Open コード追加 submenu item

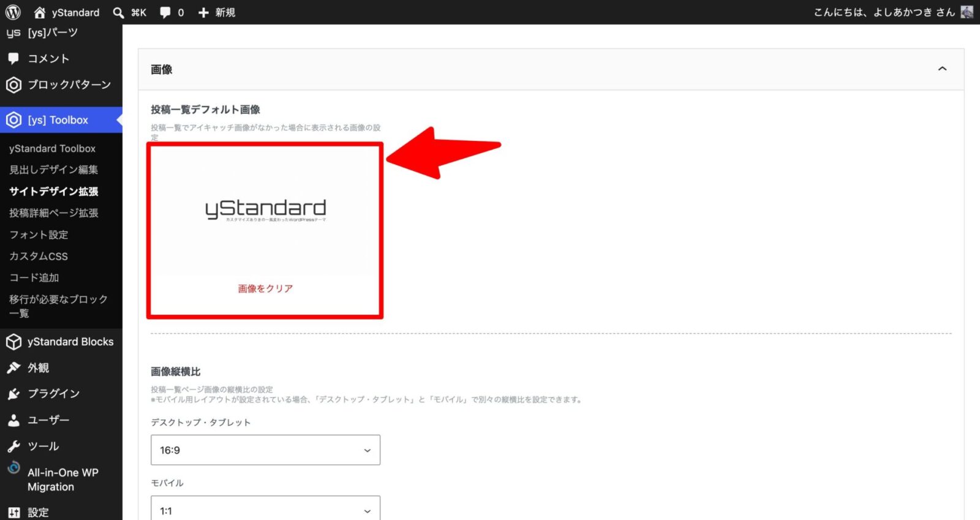pos(34,277)
